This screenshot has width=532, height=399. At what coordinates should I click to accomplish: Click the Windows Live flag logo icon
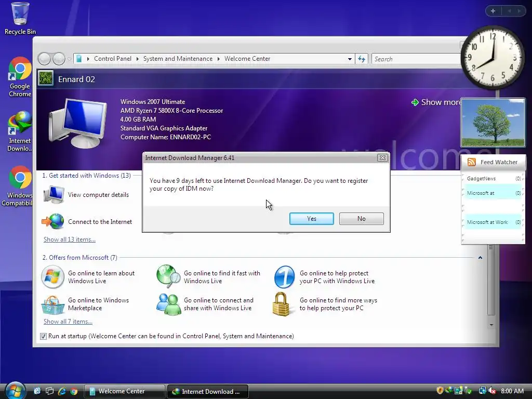click(x=52, y=277)
